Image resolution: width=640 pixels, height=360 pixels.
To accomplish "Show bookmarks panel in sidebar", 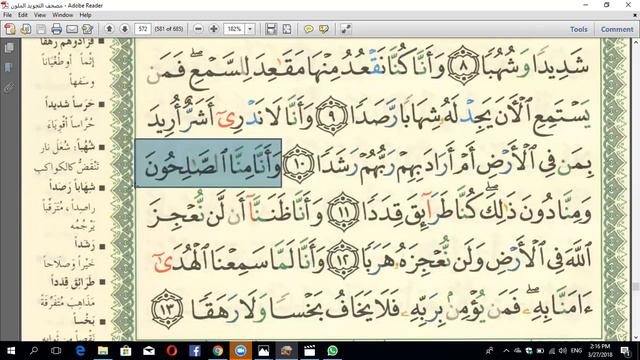I will (9, 67).
